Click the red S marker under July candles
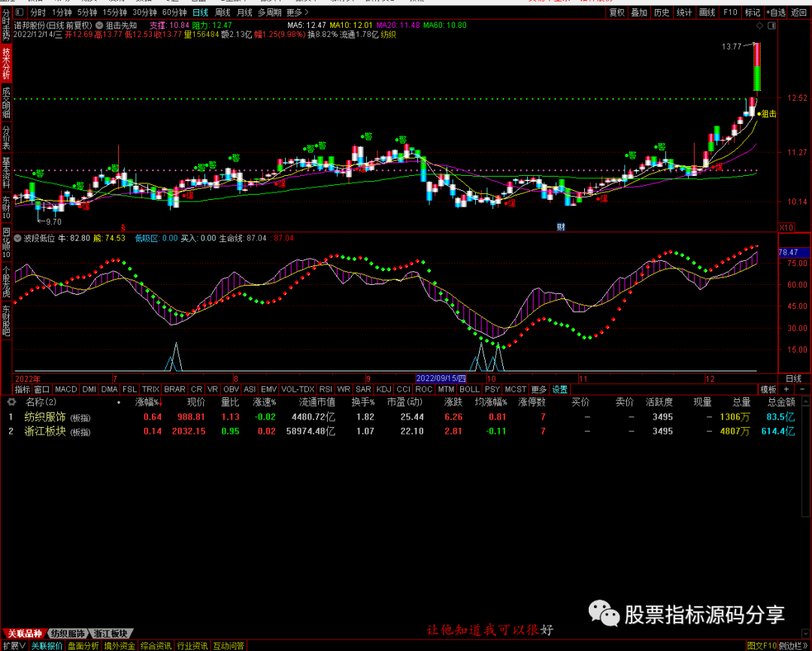 pos(123,227)
